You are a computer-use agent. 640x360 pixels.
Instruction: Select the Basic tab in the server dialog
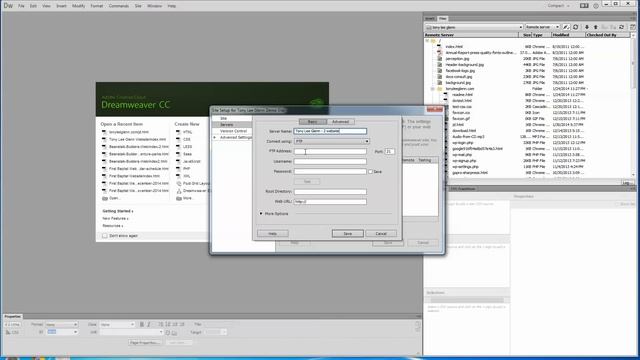coord(313,122)
